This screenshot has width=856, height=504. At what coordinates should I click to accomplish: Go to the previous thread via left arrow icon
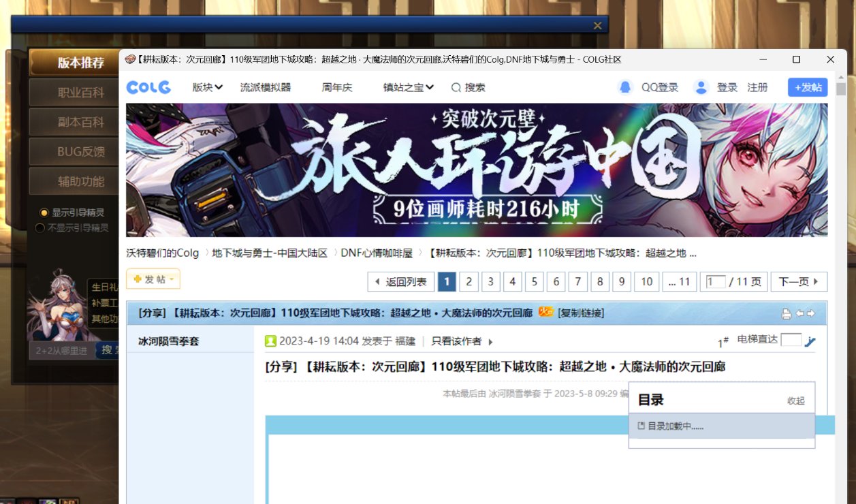point(800,313)
